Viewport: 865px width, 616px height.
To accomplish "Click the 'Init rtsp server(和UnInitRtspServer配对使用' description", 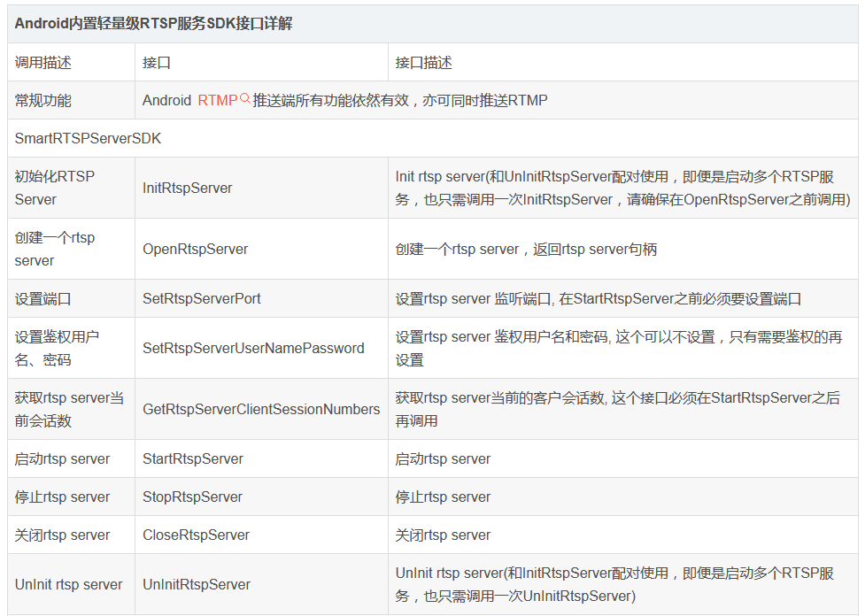I will click(622, 188).
